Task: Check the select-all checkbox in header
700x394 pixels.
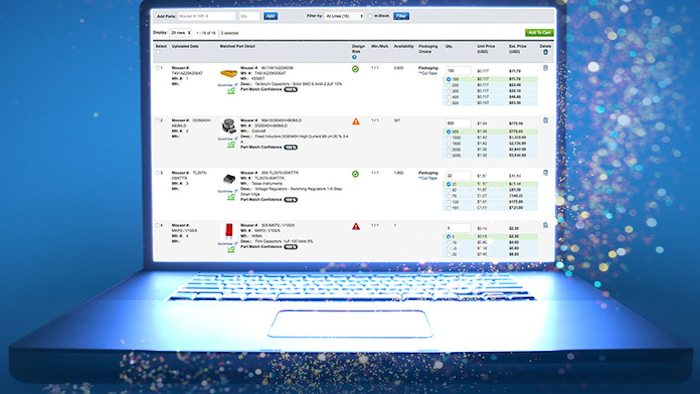Action: tap(158, 52)
